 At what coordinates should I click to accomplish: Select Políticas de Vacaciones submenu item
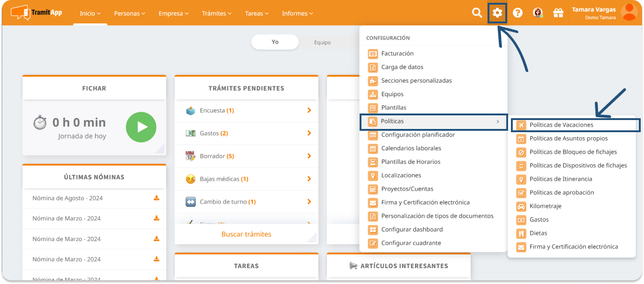(561, 125)
